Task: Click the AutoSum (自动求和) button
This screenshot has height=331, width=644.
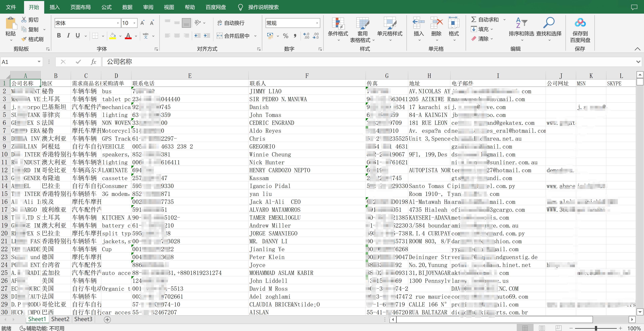Action: (485, 19)
